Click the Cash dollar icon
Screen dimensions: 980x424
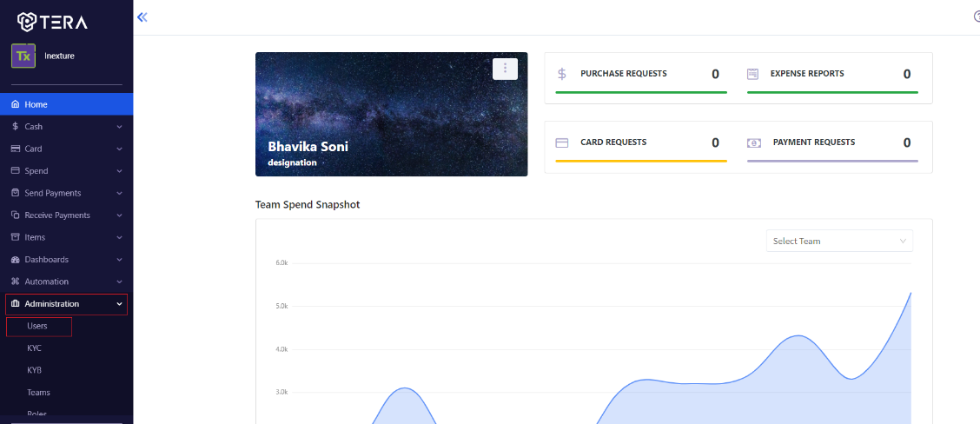tap(16, 126)
